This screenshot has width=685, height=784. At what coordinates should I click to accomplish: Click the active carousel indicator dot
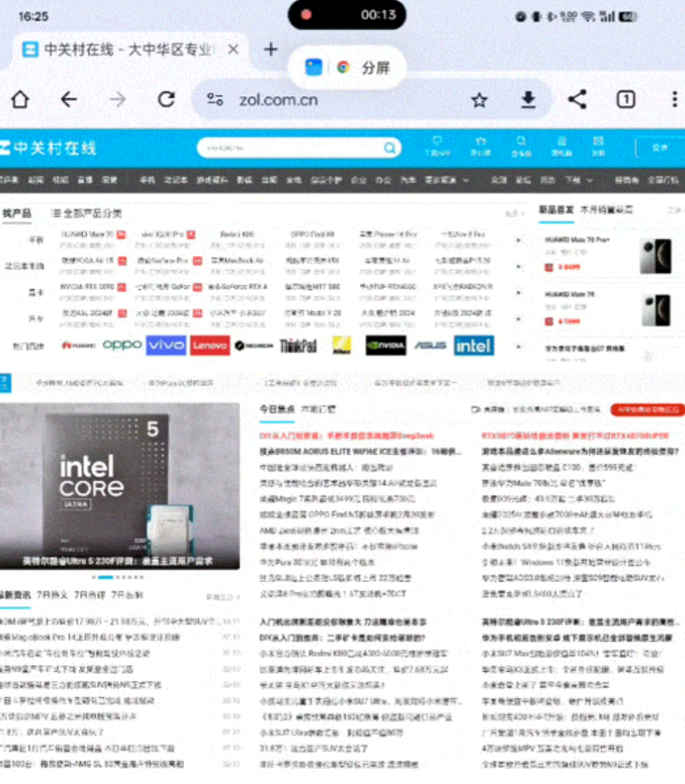[x=106, y=577]
